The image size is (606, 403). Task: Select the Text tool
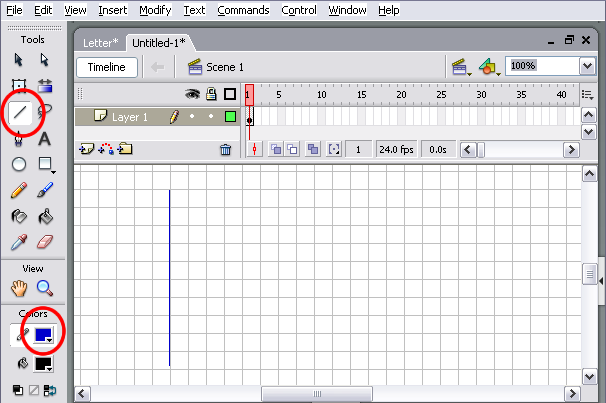45,139
